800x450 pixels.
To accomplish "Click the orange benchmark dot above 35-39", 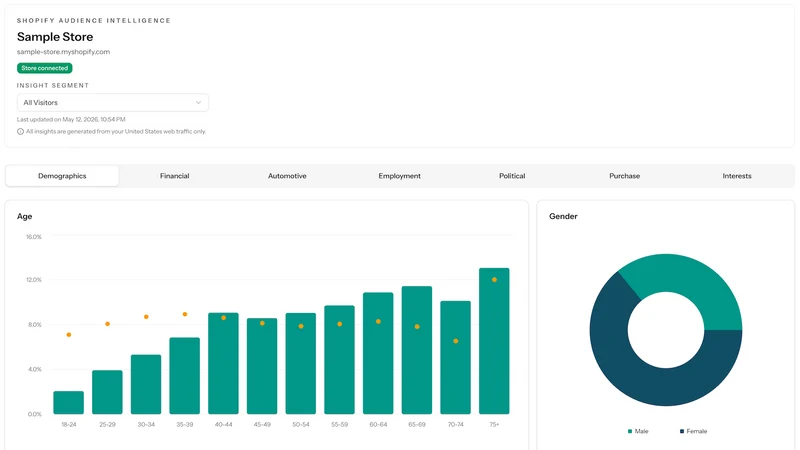I will [x=185, y=314].
